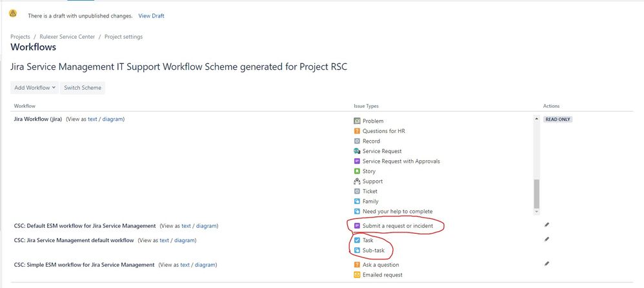Click the Switch Scheme button
Viewport: 644px width, 288px height.
tap(83, 88)
